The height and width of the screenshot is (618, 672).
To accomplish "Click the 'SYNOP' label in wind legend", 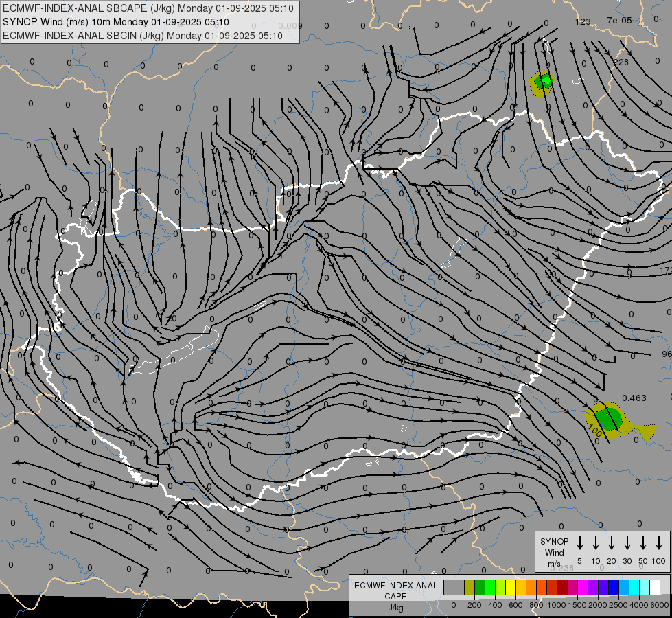I will tap(554, 541).
